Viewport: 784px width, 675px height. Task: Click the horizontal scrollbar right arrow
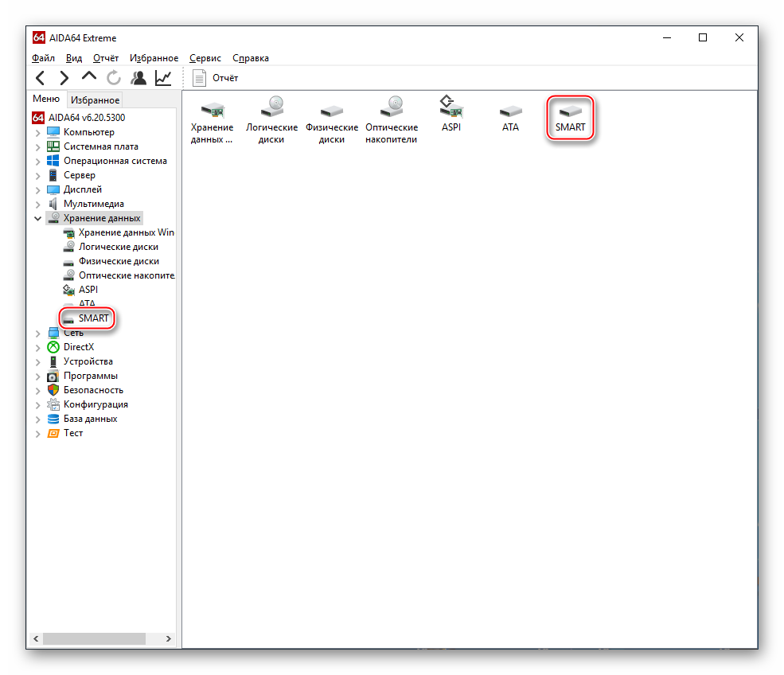coord(169,638)
